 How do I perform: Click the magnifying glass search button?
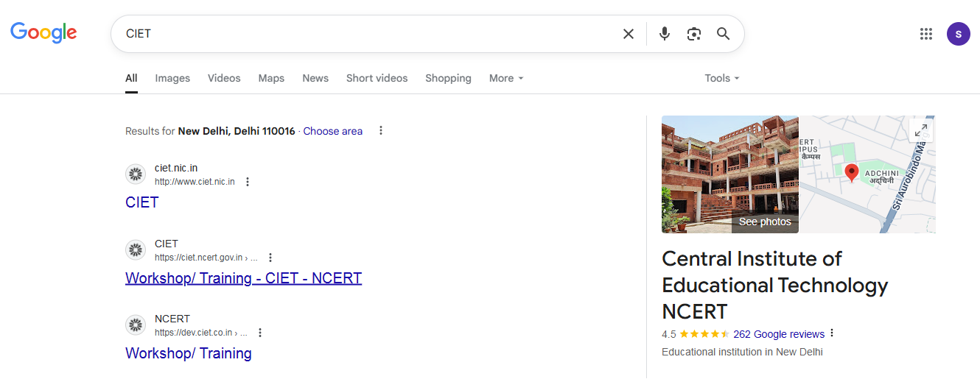pos(724,34)
